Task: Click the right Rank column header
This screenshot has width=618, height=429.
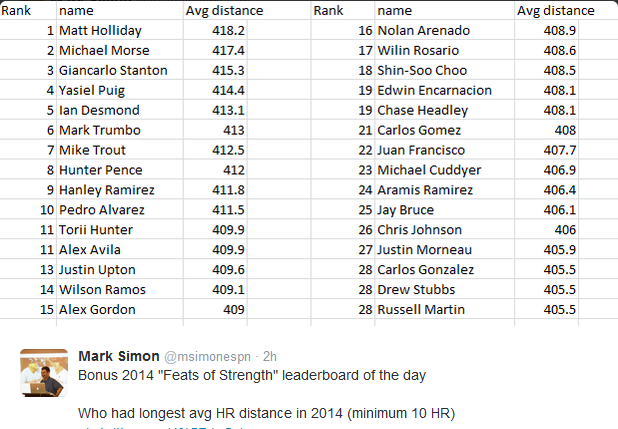Action: click(x=329, y=10)
